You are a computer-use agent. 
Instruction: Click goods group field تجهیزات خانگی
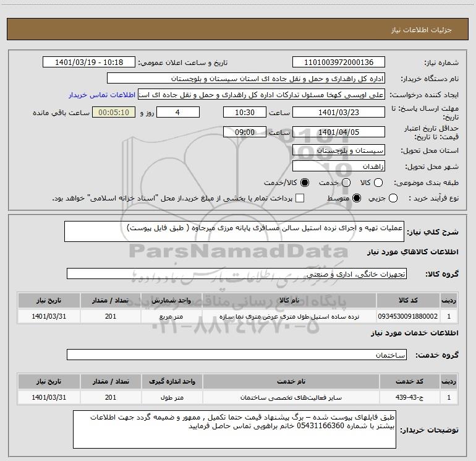(237, 274)
